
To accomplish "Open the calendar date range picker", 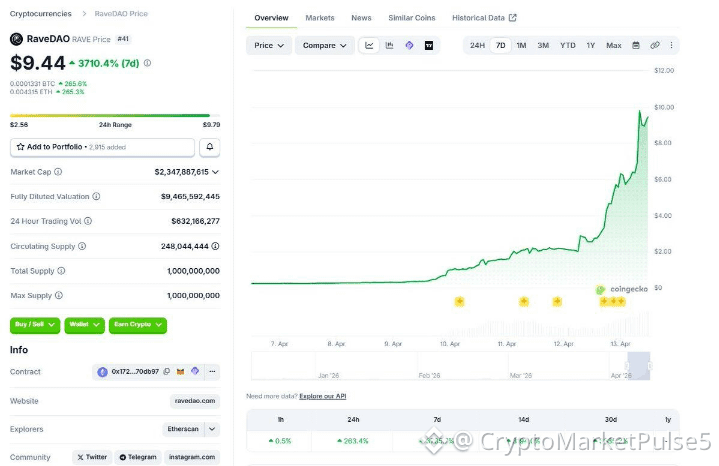I will [x=636, y=45].
